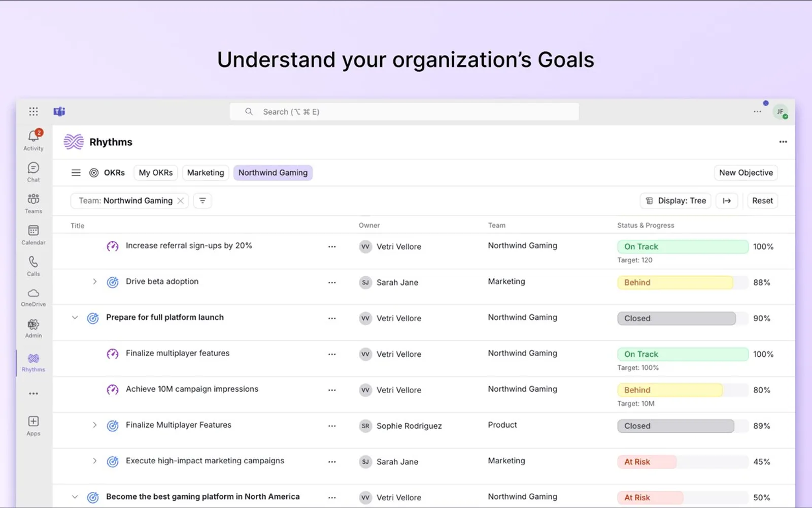
Task: Open the filter options icon
Action: [x=202, y=201]
